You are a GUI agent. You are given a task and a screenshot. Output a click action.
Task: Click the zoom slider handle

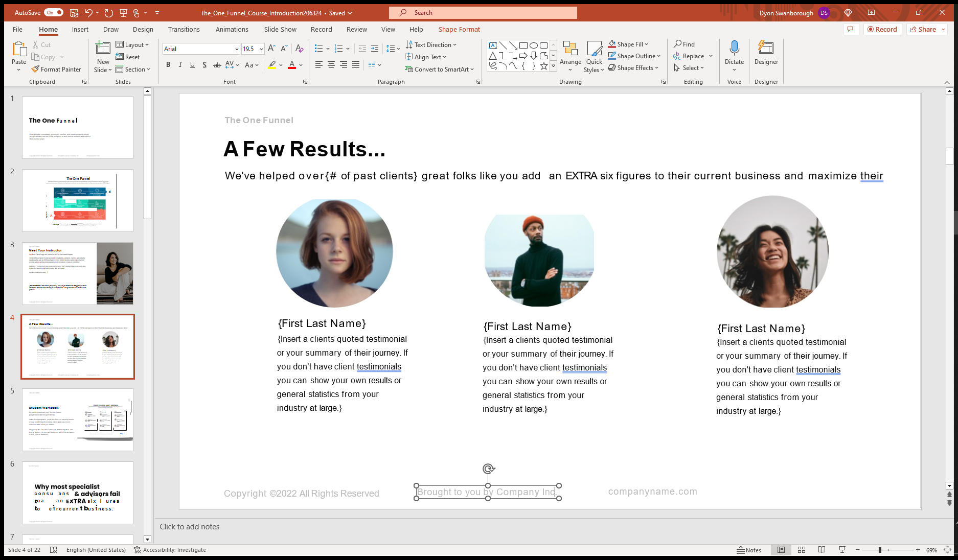pos(880,550)
